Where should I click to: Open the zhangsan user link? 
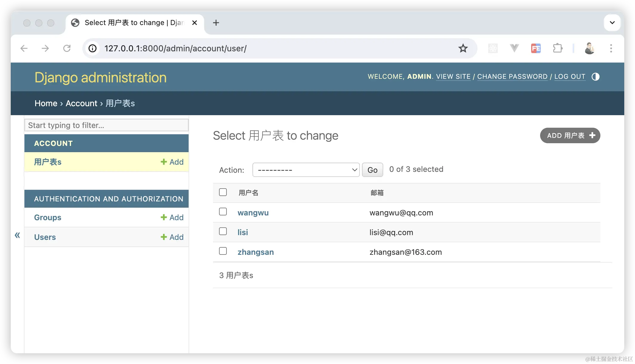[255, 252]
